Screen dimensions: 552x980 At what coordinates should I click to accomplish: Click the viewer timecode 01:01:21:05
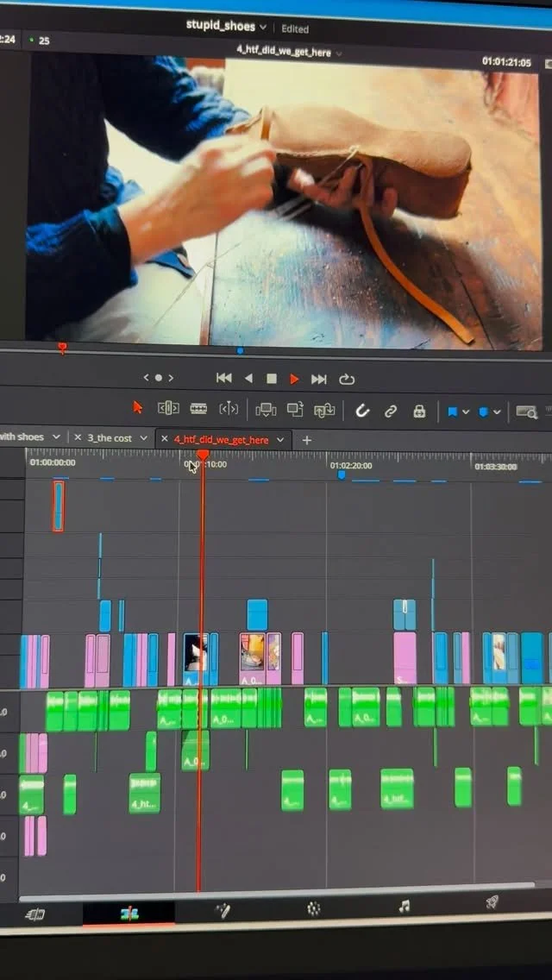pyautogui.click(x=506, y=62)
